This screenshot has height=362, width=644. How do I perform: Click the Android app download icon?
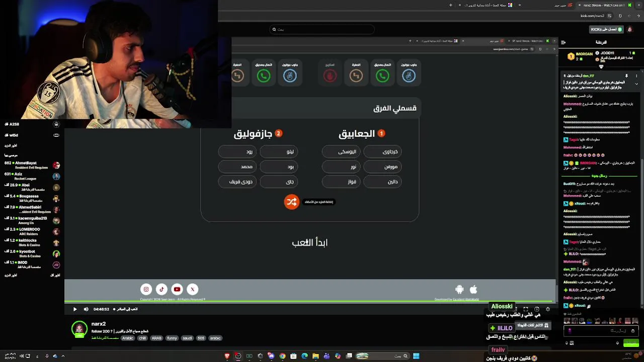click(x=459, y=289)
